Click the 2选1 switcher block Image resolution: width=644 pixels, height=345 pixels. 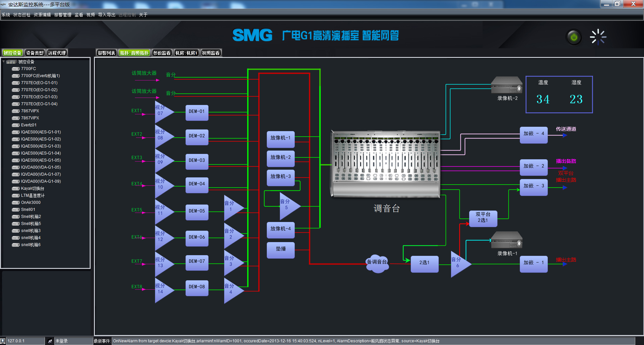425,264
